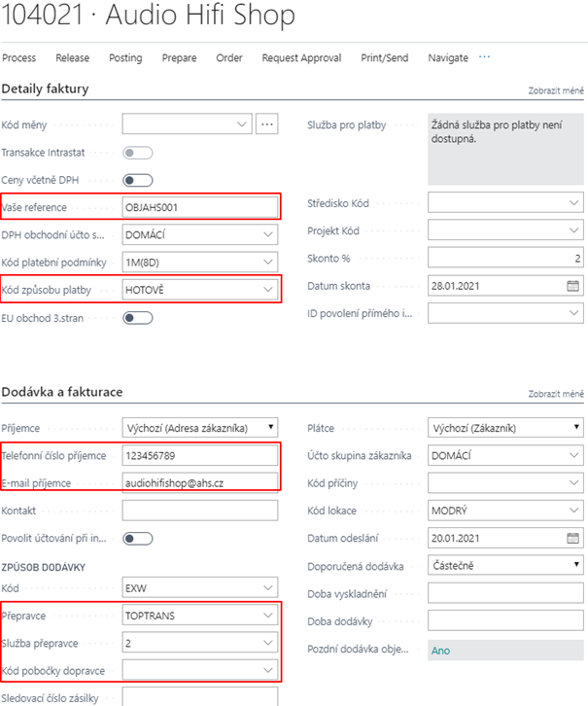The width and height of the screenshot is (588, 706).
Task: Open the Request Approval menu
Action: point(301,58)
